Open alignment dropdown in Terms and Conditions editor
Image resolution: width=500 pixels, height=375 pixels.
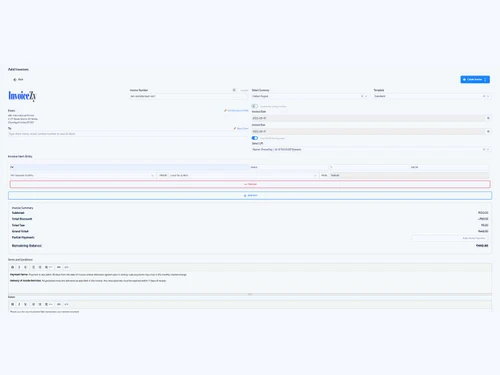49,267
